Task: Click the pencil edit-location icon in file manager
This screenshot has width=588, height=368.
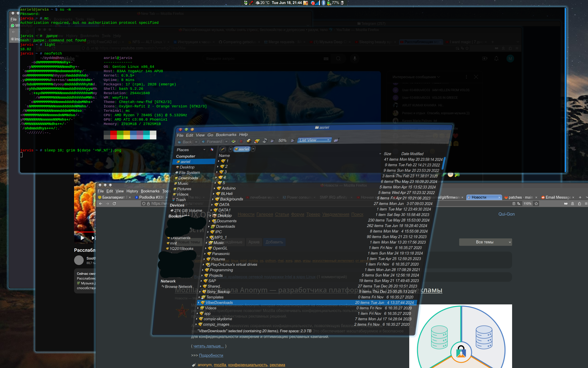Action: [222, 149]
